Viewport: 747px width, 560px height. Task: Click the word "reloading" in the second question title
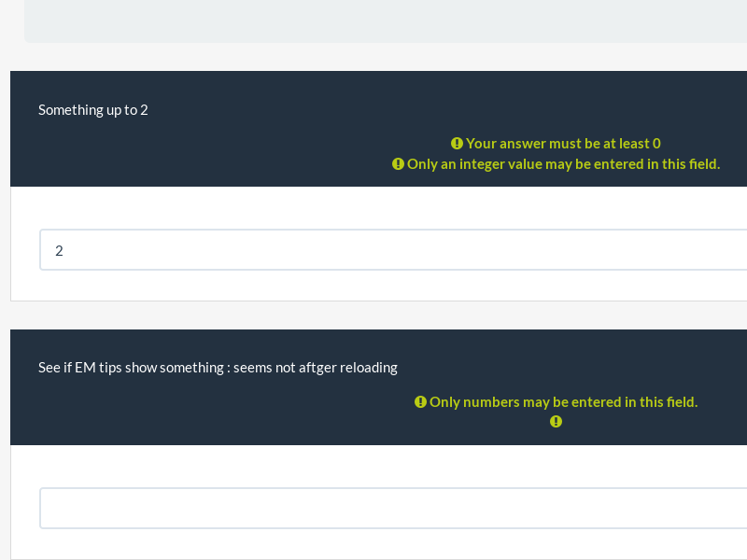tap(369, 368)
